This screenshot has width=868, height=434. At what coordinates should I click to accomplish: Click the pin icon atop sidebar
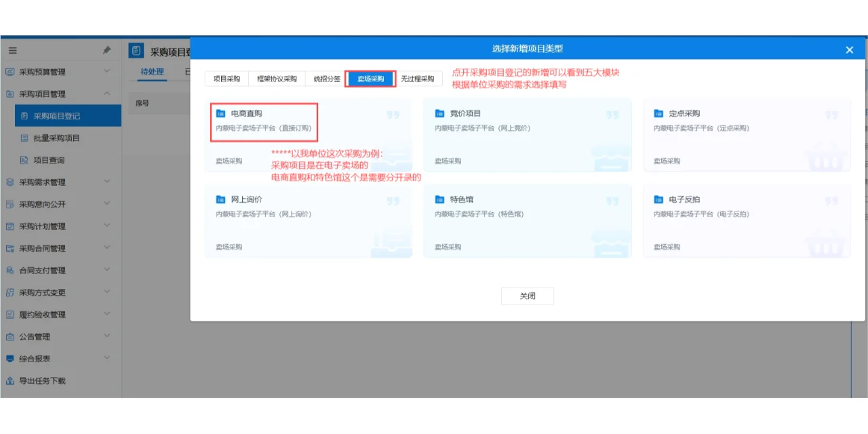point(106,50)
